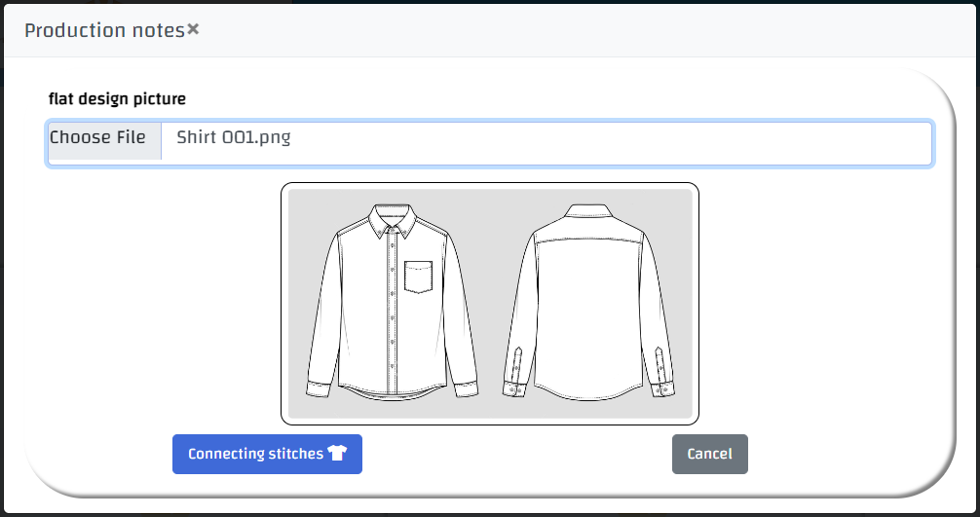Click the collar of the front shirt
The height and width of the screenshot is (517, 980).
[392, 220]
